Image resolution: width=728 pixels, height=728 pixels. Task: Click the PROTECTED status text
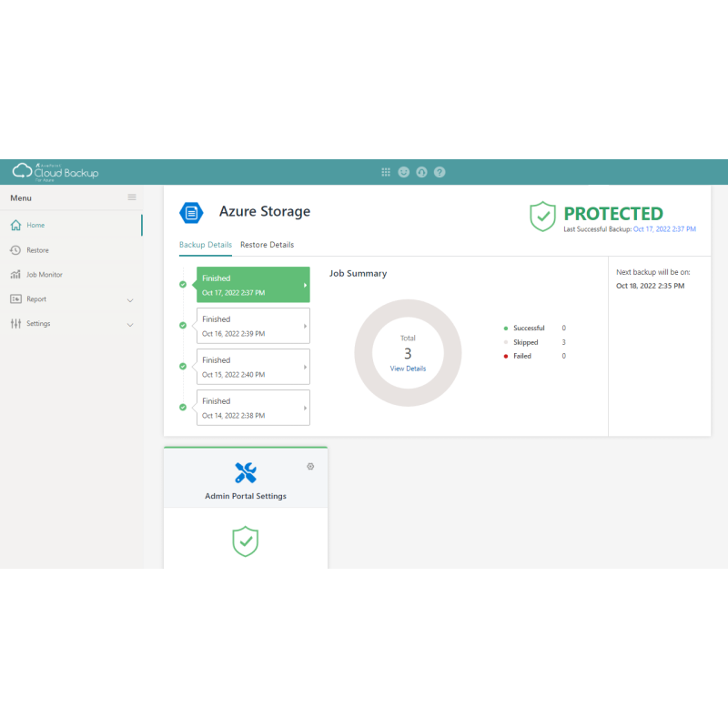613,214
